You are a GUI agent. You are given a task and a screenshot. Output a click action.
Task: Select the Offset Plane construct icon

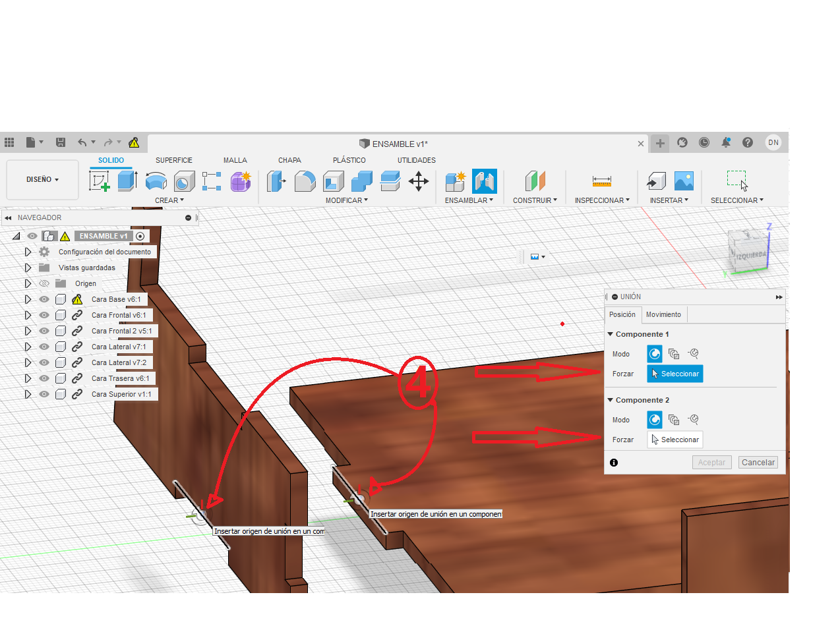coord(535,181)
